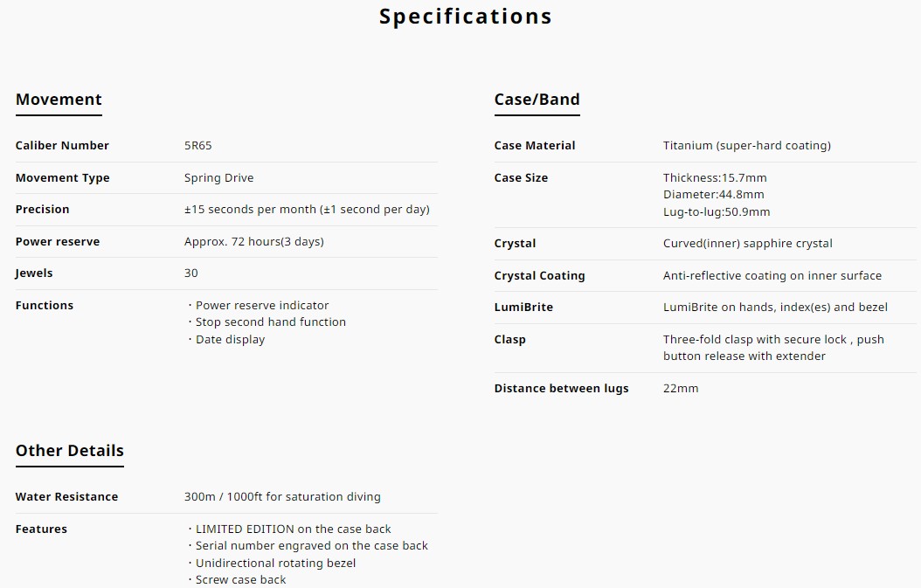Click the Spring Drive movement type text
921x588 pixels.
click(218, 178)
